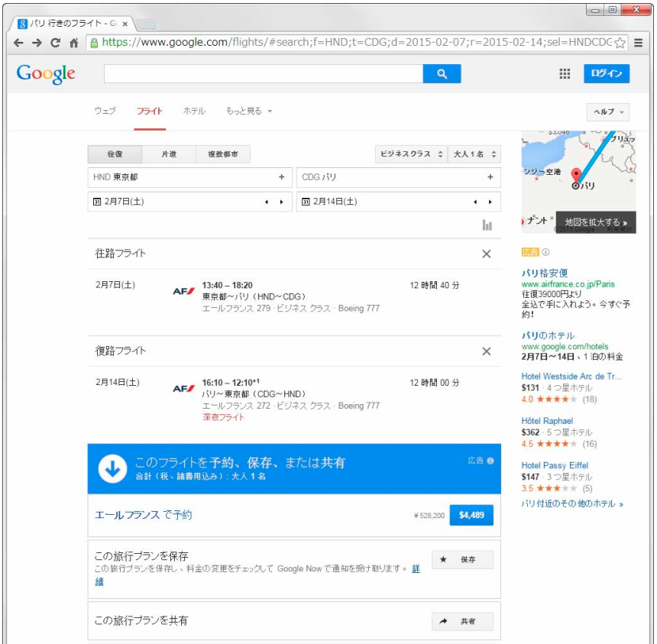657x644 pixels.
Task: Click plus icon in CDG パリ field
Action: click(490, 177)
